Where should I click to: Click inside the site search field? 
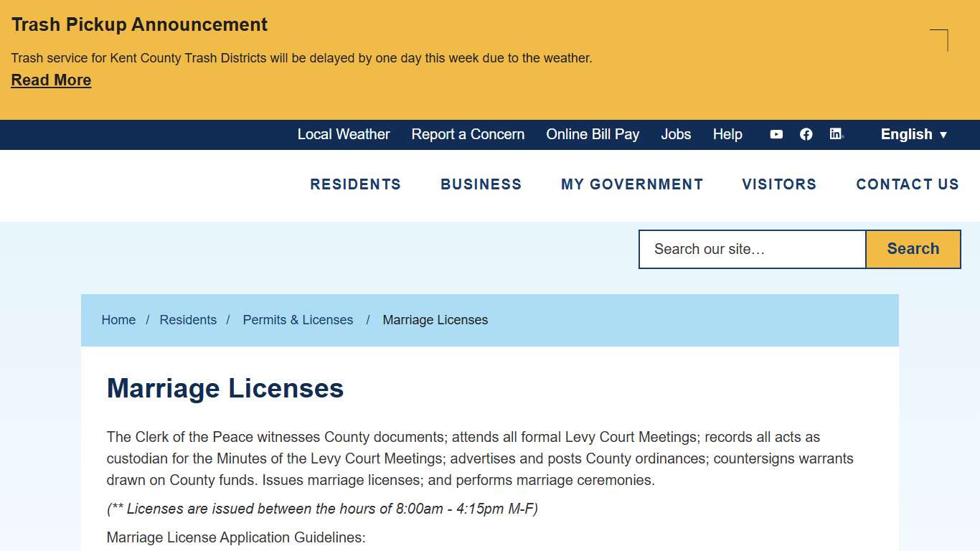tap(751, 249)
